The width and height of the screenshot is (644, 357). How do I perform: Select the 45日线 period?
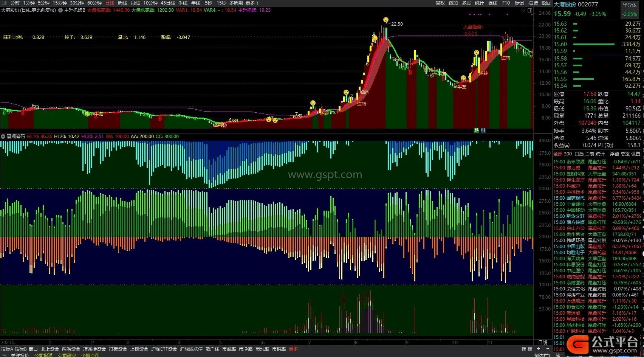[x=168, y=3]
